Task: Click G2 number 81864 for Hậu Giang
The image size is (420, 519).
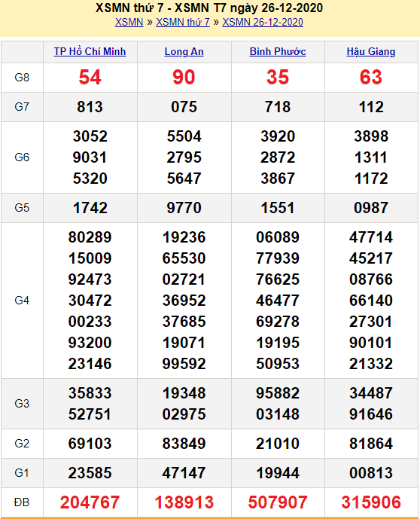Action: tap(371, 444)
